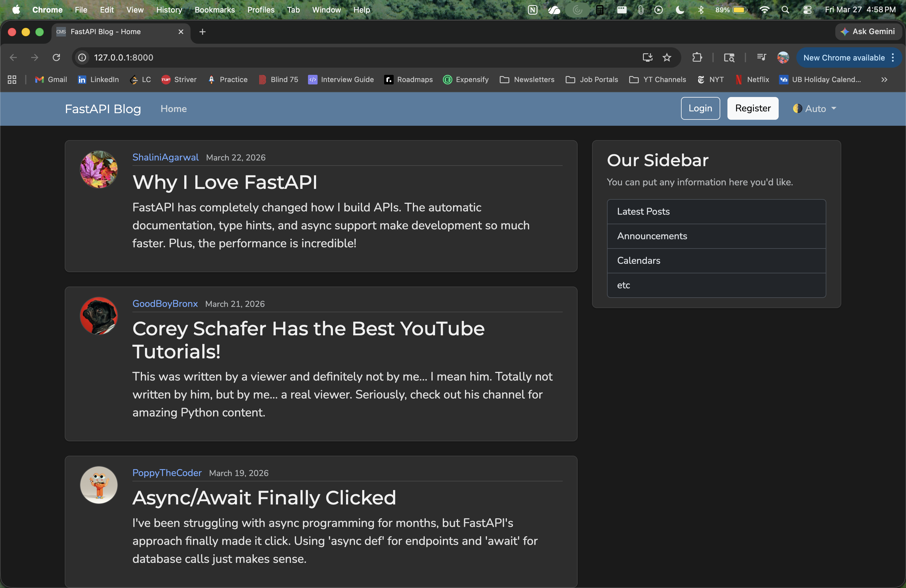906x588 pixels.
Task: Open the NYT bookmark
Action: 710,80
